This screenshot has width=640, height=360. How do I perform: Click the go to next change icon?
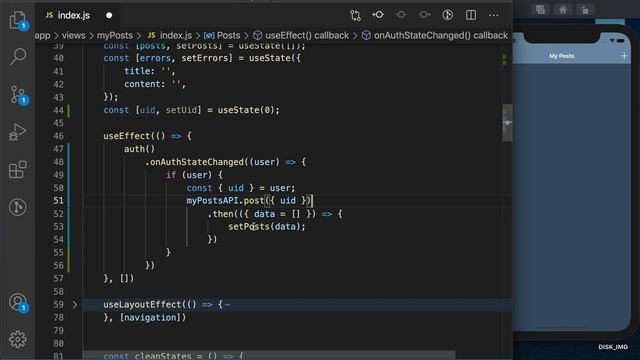pos(424,15)
